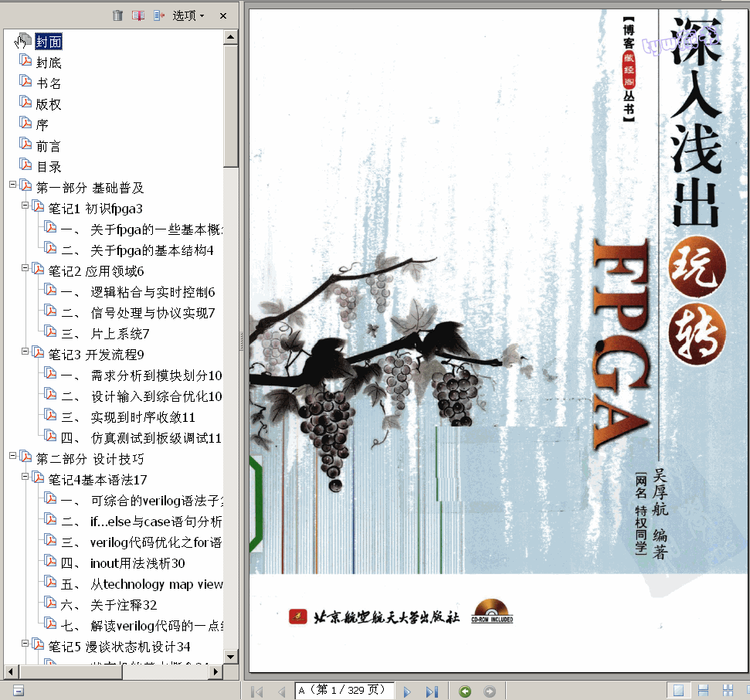Delete the selected bookmark using trash icon
Viewport: 750px width, 700px height.
pyautogui.click(x=117, y=15)
